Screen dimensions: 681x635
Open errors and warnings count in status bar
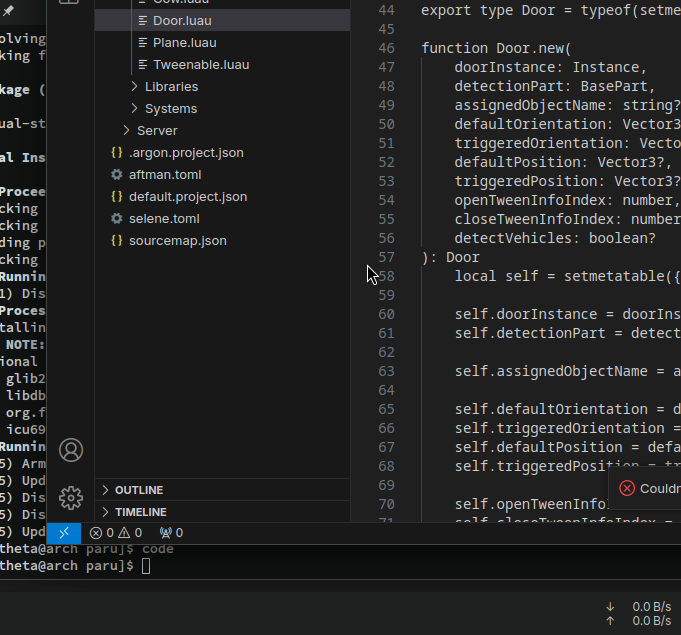116,533
